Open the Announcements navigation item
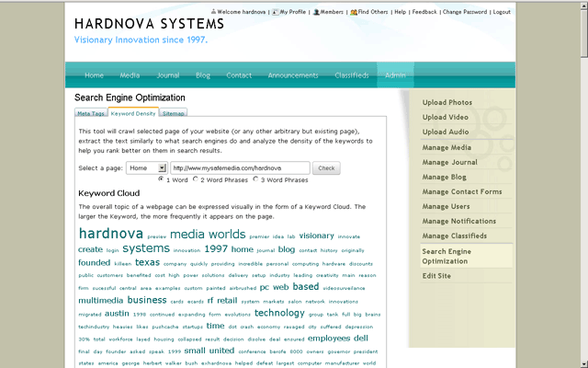Viewport: 588px width, 368px height. [292, 75]
